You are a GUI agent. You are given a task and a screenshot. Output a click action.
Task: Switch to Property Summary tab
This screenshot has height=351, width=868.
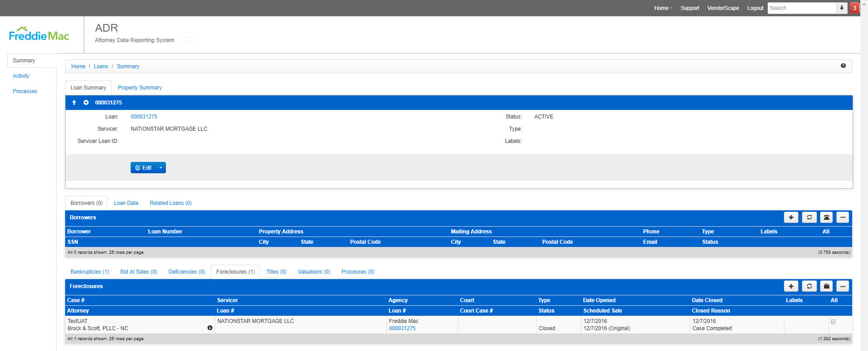click(x=140, y=88)
